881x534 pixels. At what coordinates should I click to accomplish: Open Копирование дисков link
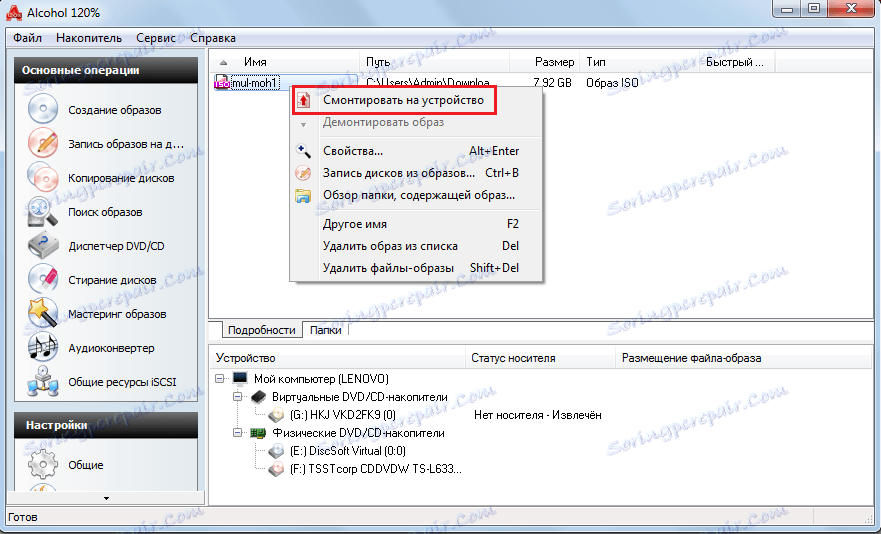[121, 178]
